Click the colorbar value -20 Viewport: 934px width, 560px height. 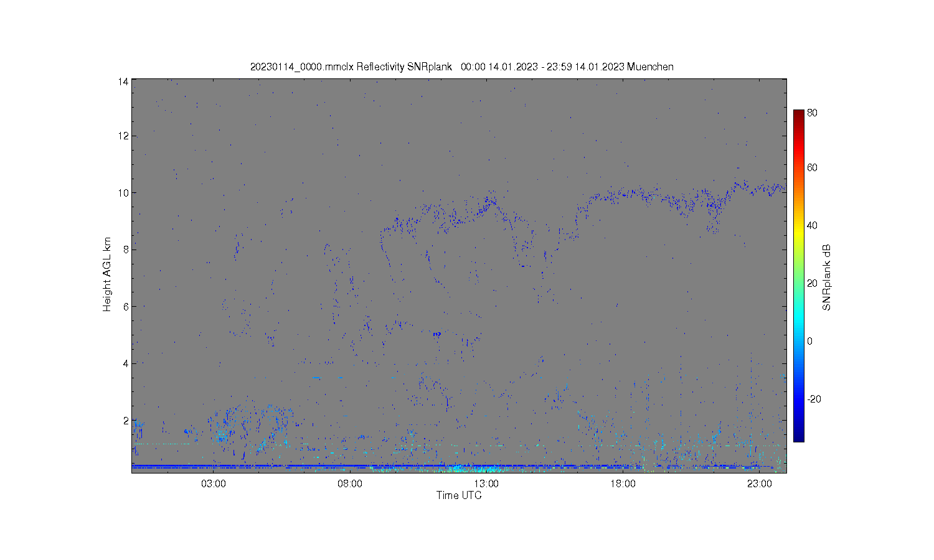pos(814,399)
